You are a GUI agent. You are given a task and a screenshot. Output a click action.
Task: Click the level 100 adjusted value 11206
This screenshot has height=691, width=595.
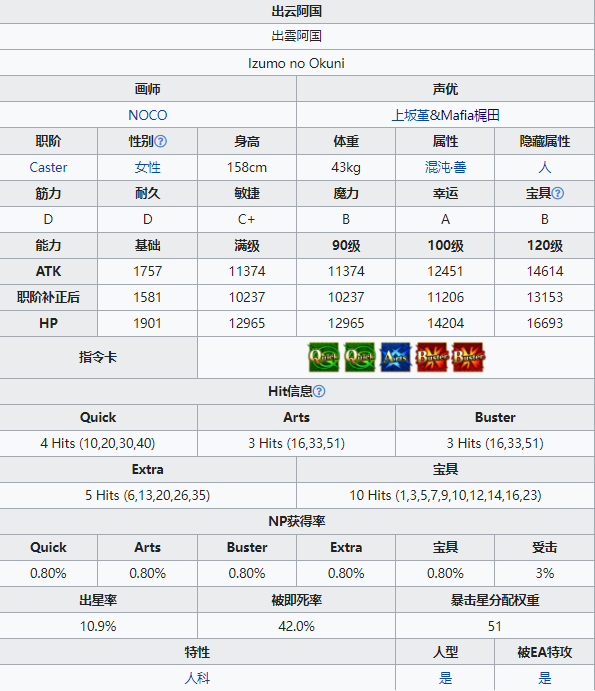tap(446, 297)
